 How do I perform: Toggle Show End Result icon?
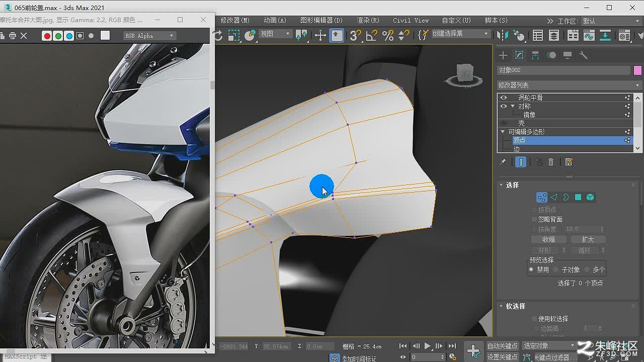[521, 162]
